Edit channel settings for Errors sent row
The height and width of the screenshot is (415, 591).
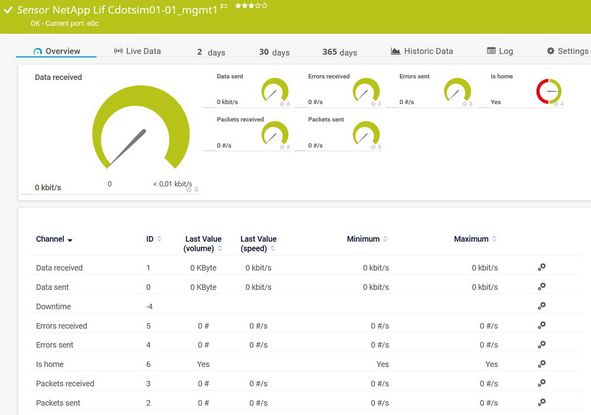[x=542, y=345]
